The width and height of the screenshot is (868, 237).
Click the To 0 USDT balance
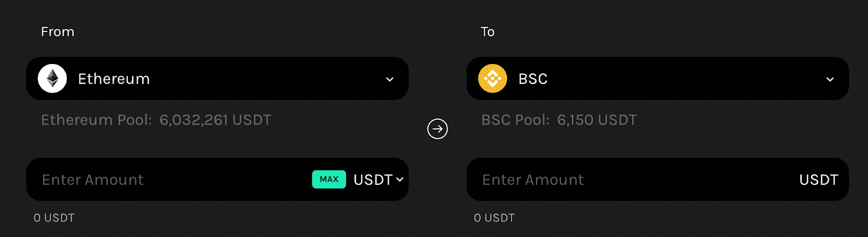coord(494,218)
